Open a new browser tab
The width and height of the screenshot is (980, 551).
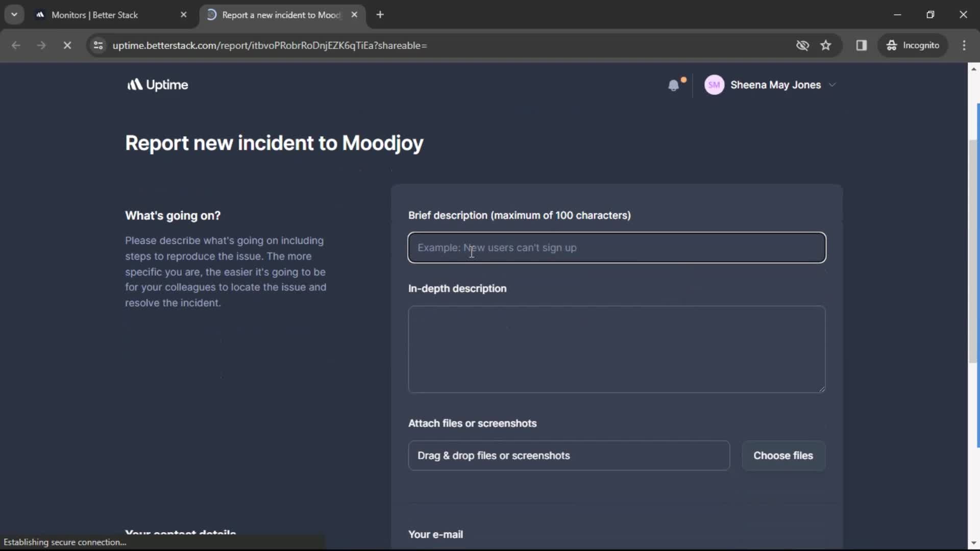pyautogui.click(x=380, y=15)
